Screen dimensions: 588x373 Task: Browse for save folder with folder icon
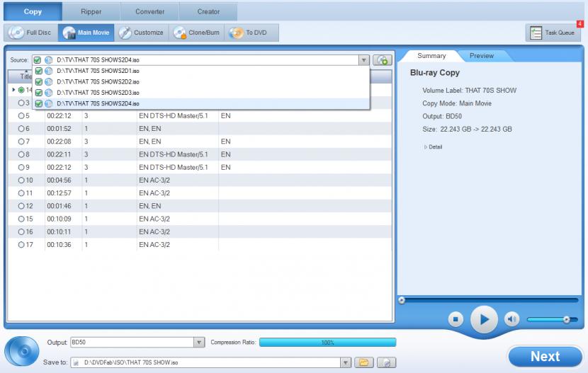[x=364, y=362]
